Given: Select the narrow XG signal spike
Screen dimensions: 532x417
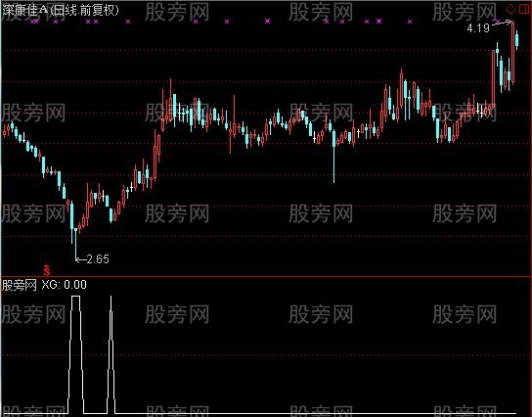Looking at the screenshot, I should coord(111,354).
